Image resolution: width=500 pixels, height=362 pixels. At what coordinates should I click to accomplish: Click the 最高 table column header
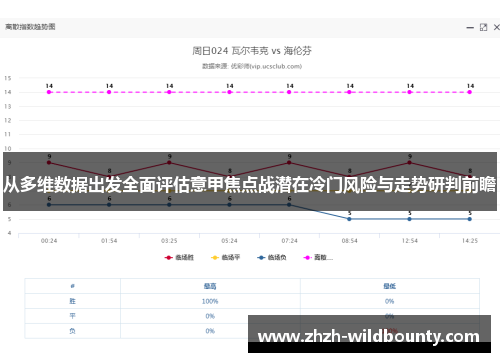pyautogui.click(x=210, y=286)
